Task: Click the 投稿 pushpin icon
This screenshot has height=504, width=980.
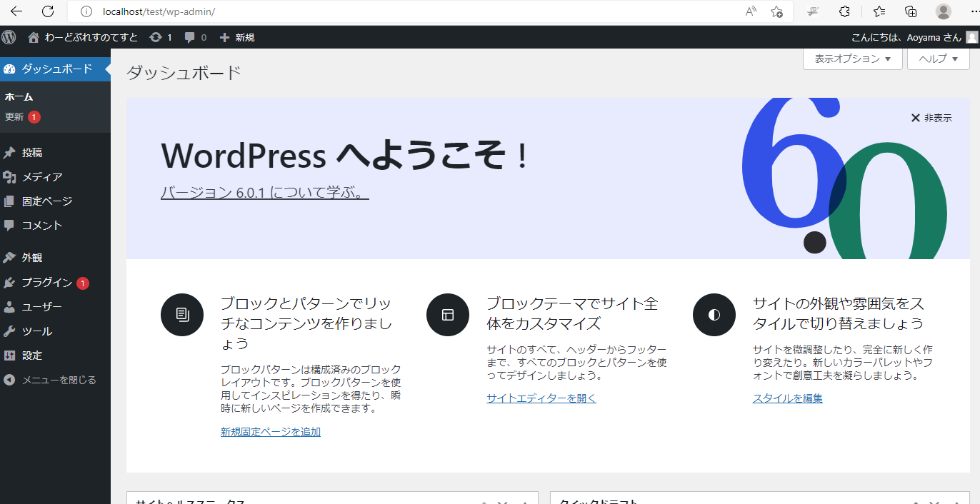Action: click(x=9, y=153)
